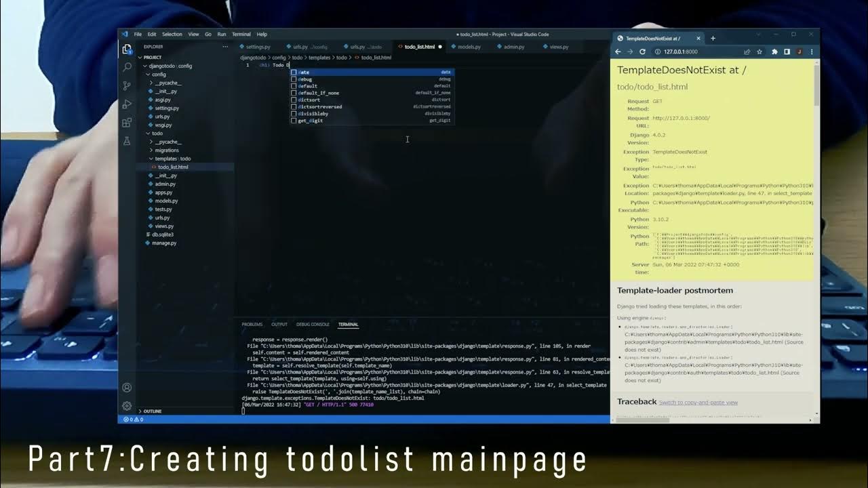
Task: Share this page from Chrome address bar
Action: pyautogui.click(x=747, y=52)
